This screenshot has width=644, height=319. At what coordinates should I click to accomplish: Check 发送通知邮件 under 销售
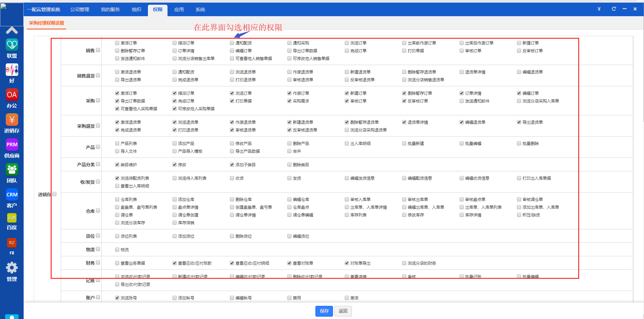coord(117,58)
